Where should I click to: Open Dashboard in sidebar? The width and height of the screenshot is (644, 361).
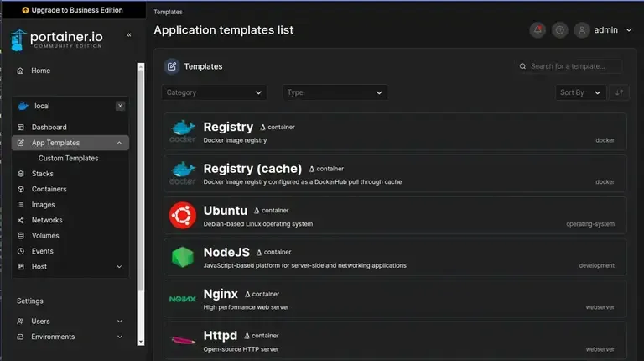[x=49, y=128]
